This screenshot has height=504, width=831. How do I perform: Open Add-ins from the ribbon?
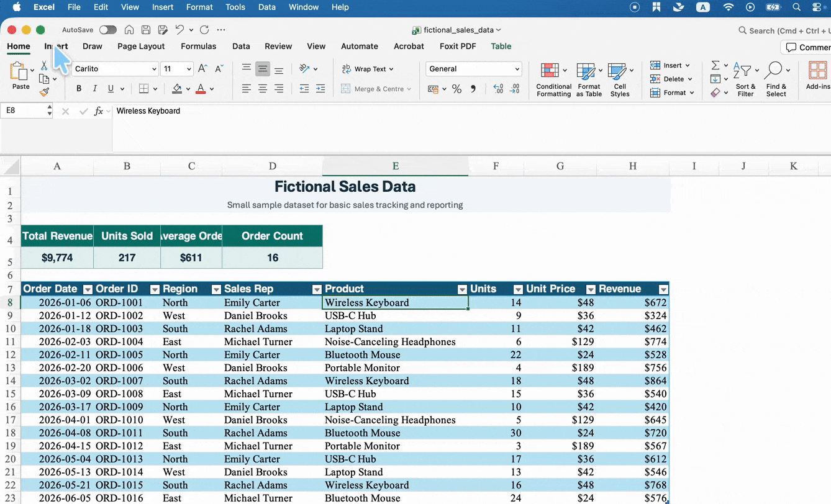click(817, 74)
